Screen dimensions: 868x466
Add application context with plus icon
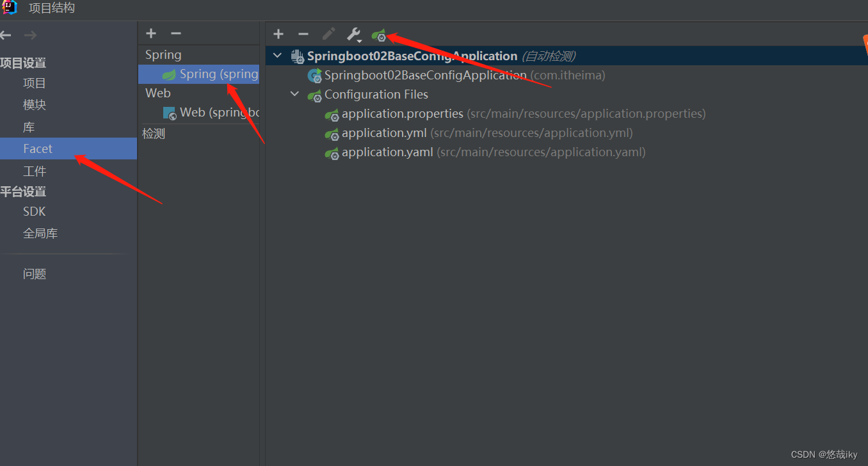tap(278, 34)
